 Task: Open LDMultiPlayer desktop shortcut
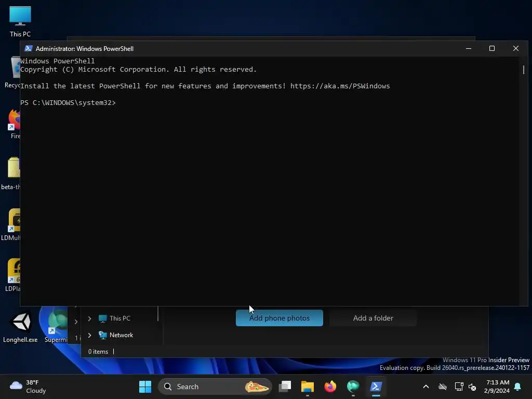pos(11,224)
